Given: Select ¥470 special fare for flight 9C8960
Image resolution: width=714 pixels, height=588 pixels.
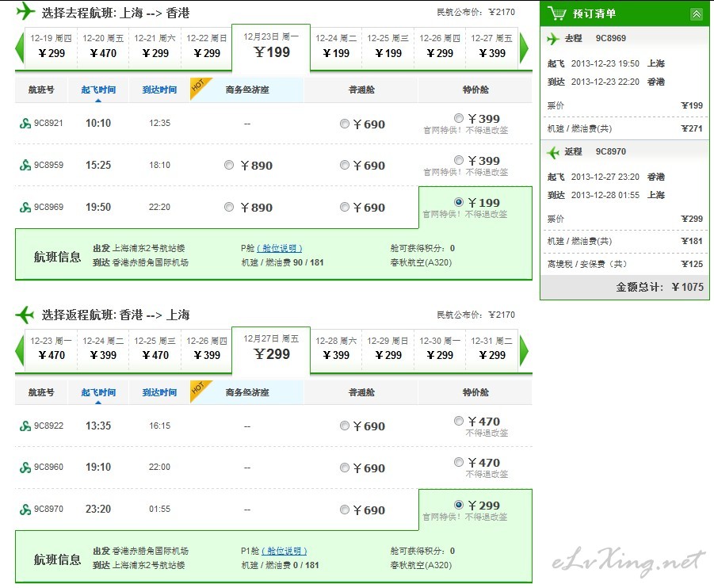Looking at the screenshot, I should (x=459, y=462).
